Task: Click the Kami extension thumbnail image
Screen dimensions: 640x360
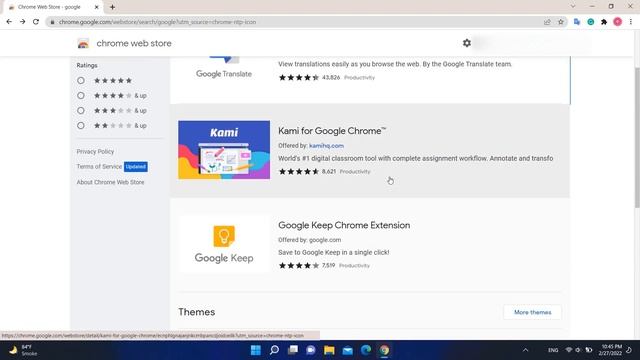Action: 224,150
